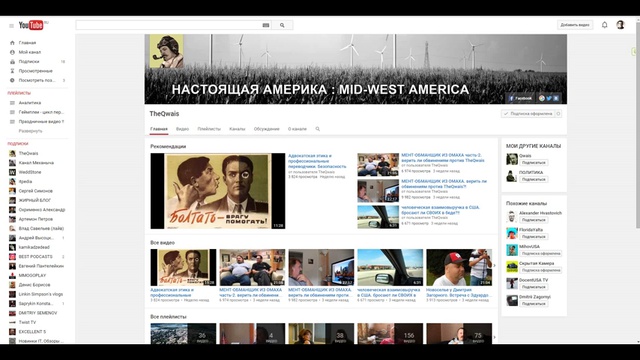The width and height of the screenshot is (640, 360).
Task: Open the Адвокатская этика featured video title
Action: [317, 161]
